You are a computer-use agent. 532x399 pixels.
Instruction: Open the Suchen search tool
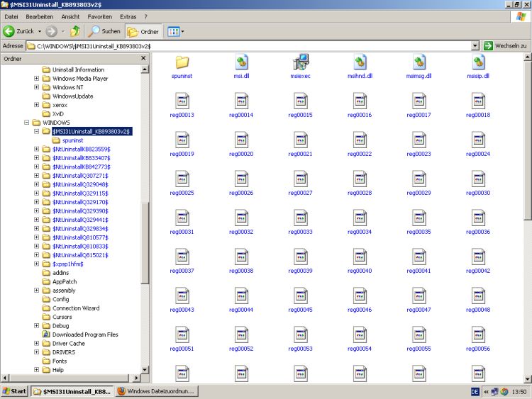[x=104, y=31]
